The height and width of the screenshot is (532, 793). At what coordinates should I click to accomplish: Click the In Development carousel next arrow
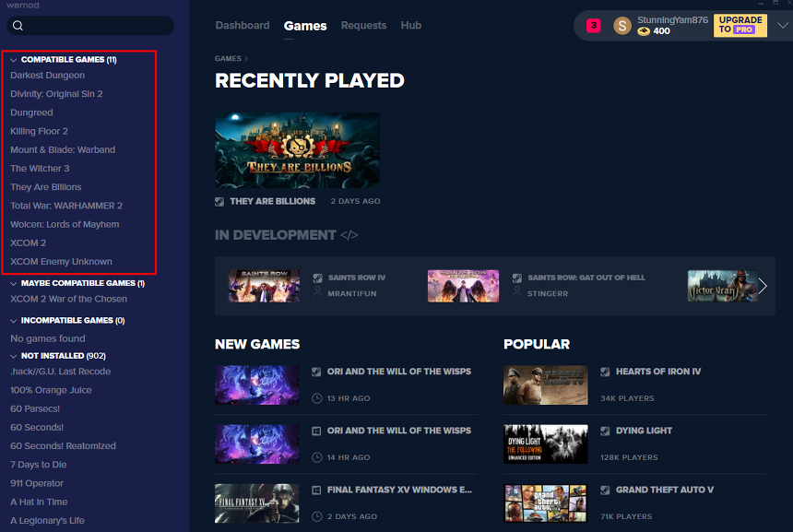click(x=763, y=286)
